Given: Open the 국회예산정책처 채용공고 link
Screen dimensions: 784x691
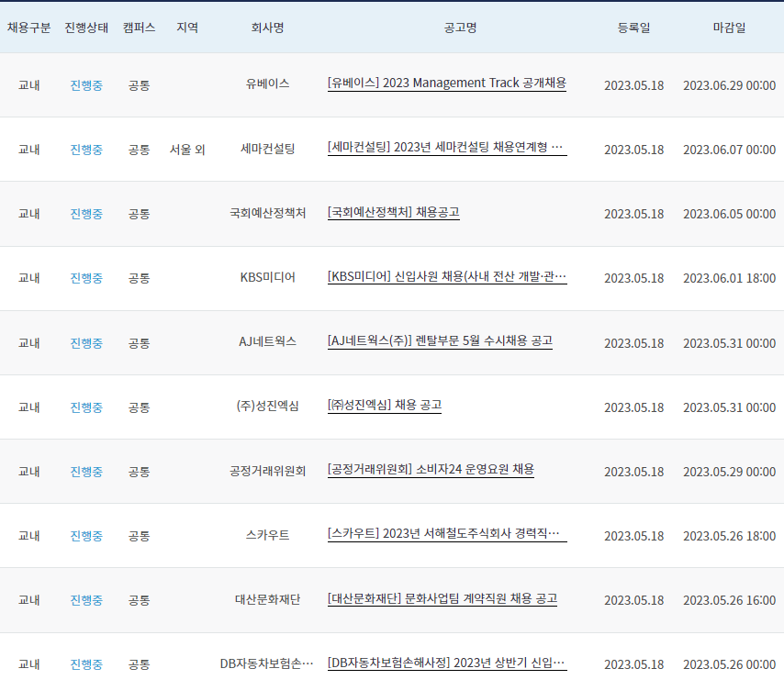Looking at the screenshot, I should [394, 212].
